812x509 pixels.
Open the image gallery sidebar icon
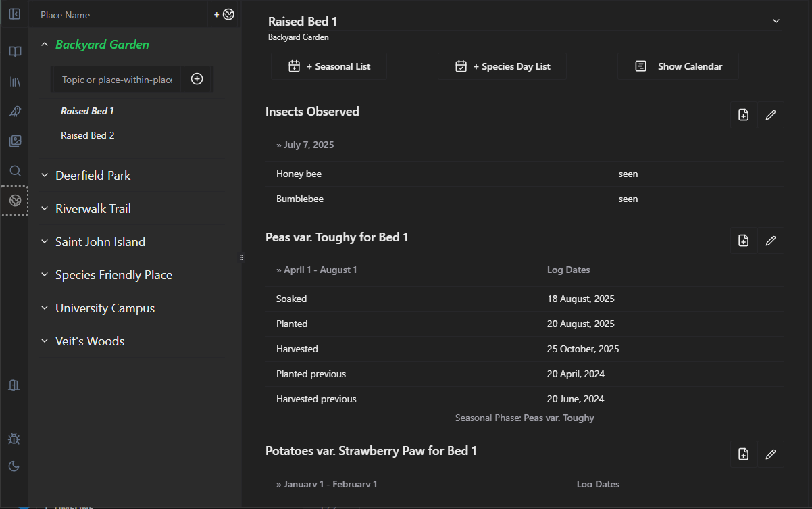(x=14, y=141)
